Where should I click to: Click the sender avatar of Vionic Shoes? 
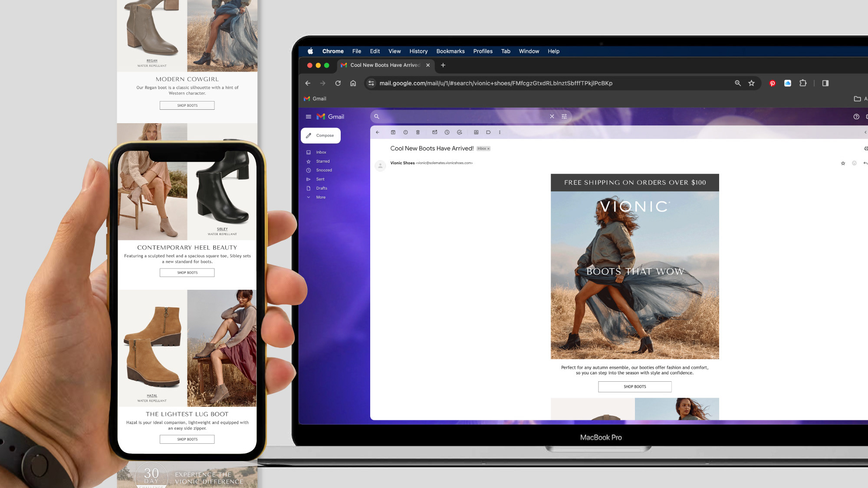click(x=380, y=166)
